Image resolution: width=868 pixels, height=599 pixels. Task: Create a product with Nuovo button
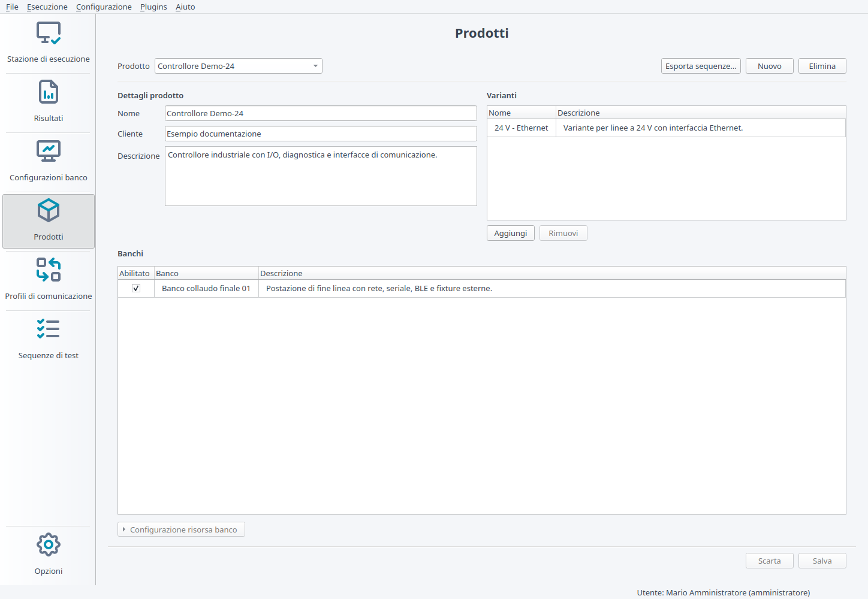770,66
